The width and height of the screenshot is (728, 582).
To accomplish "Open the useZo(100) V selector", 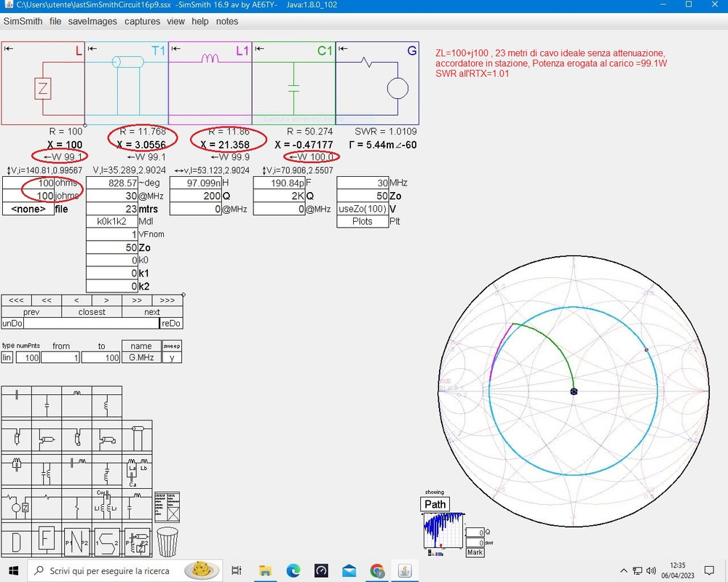I will pos(363,209).
